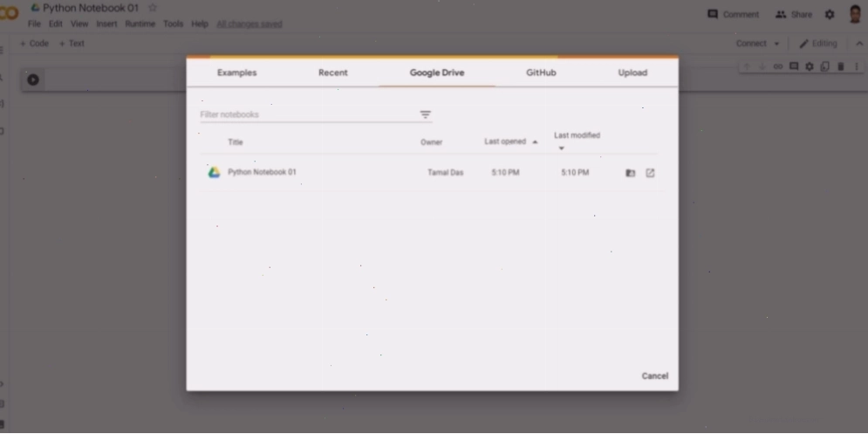The width and height of the screenshot is (868, 434).
Task: Open the Python Notebook 01 entry
Action: 262,172
